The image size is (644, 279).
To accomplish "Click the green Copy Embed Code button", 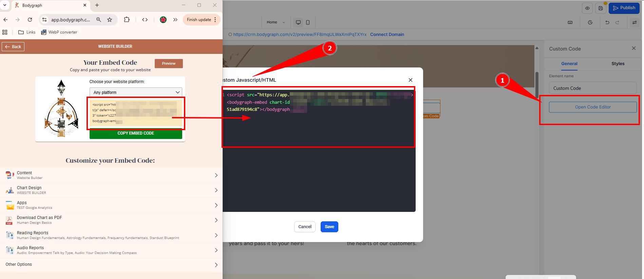I will point(136,133).
